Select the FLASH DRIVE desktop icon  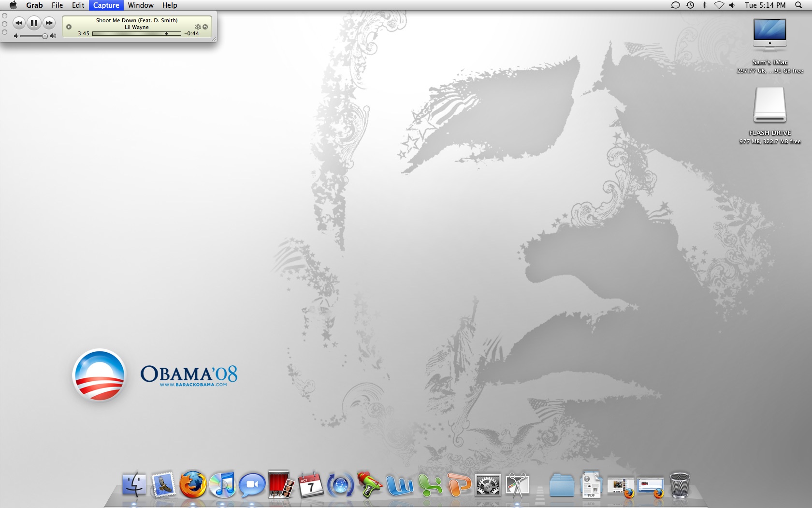point(770,105)
